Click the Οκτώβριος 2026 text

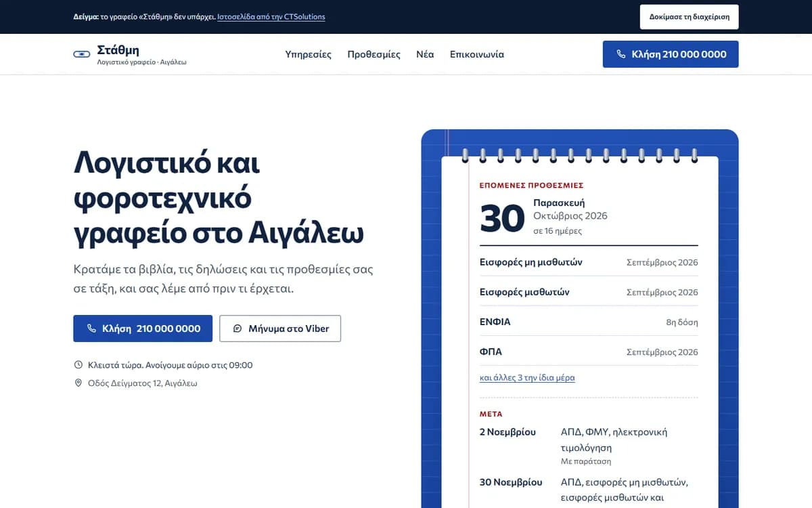coord(570,216)
